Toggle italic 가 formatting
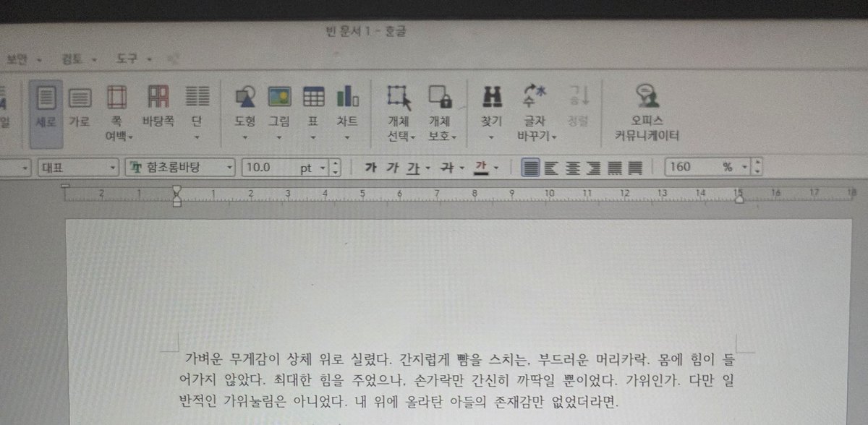This screenshot has height=425, width=868. click(x=392, y=168)
